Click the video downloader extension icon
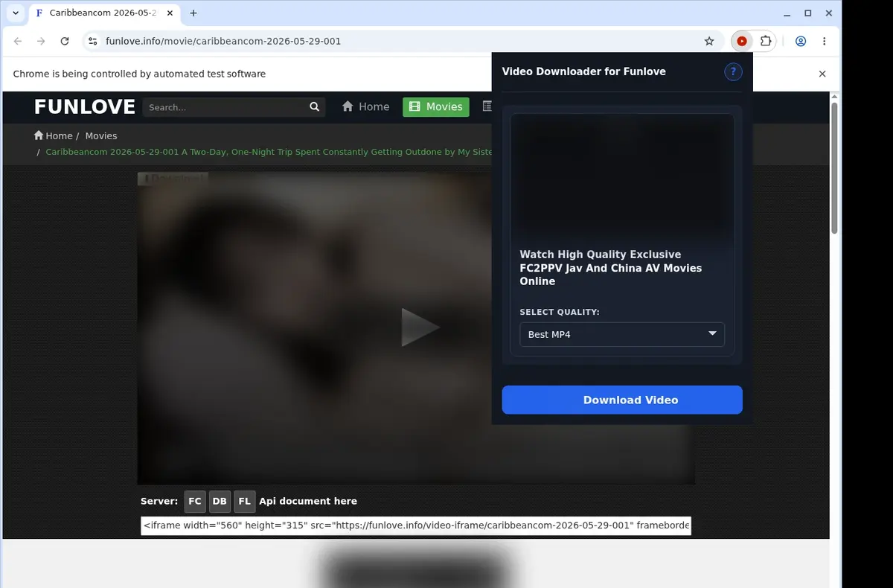Viewport: 893px width, 588px height. pos(742,42)
